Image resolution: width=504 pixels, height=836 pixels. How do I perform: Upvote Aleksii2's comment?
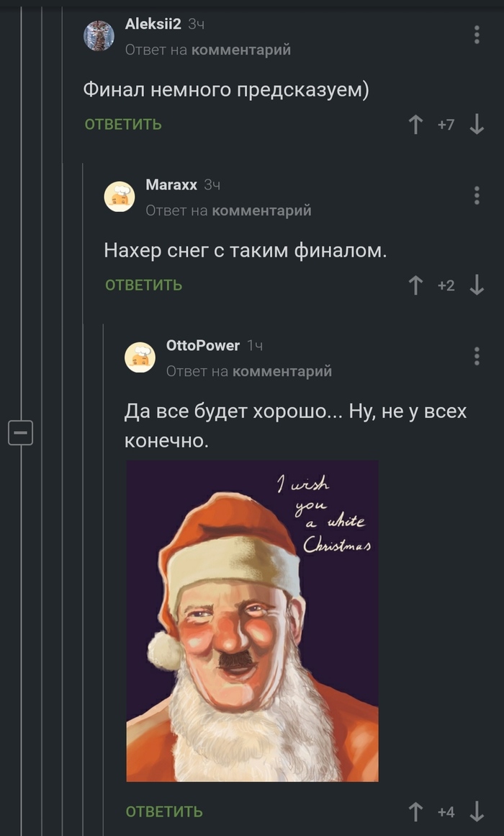(415, 125)
